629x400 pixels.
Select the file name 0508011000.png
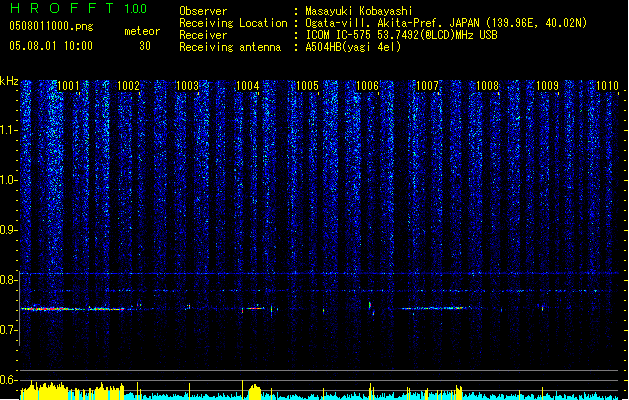(51, 27)
